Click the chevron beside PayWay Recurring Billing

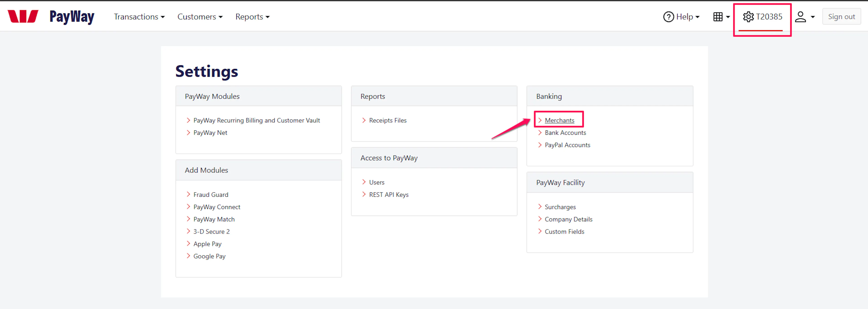click(188, 120)
